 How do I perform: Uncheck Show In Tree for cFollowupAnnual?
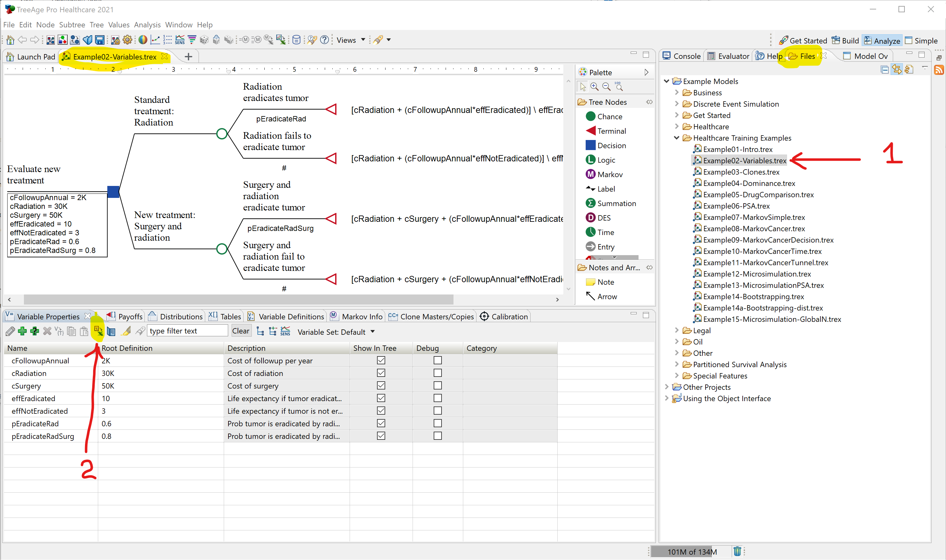[x=381, y=360]
